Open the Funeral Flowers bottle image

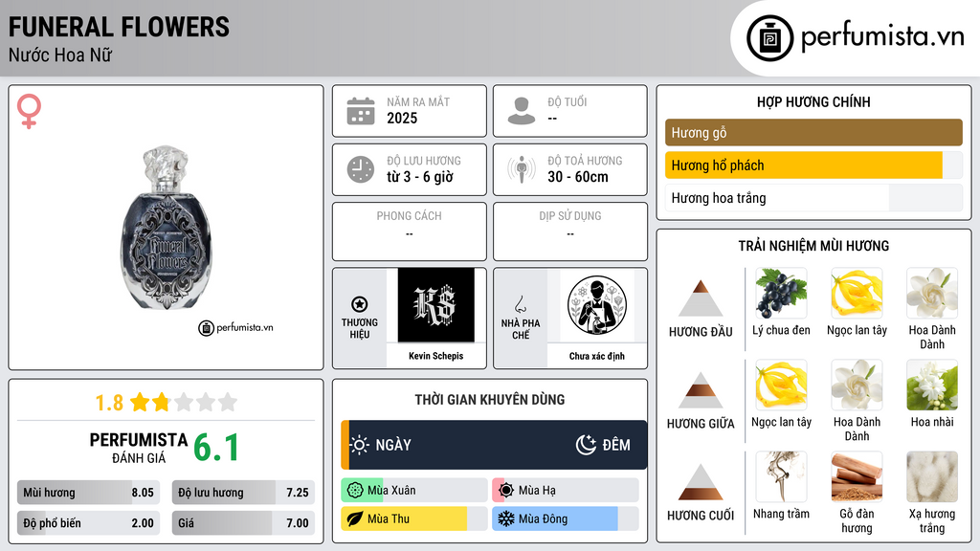(167, 228)
